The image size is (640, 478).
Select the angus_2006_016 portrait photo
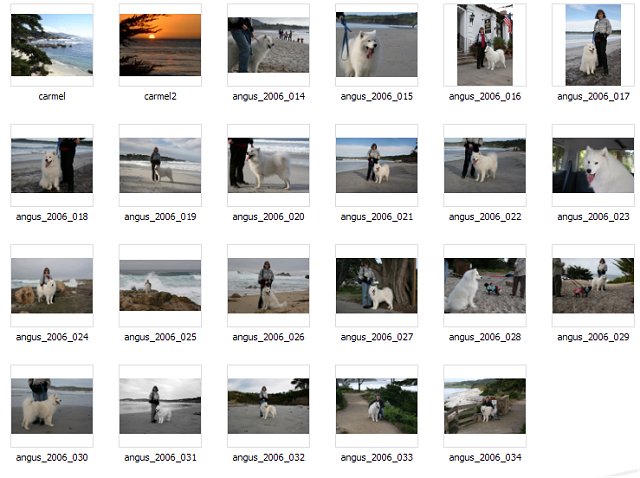tap(485, 45)
